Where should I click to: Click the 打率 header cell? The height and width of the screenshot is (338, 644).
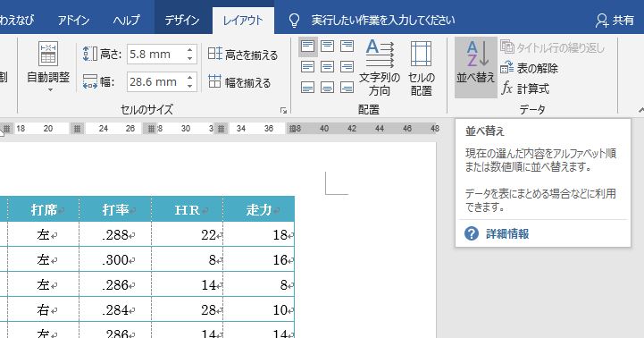(115, 210)
